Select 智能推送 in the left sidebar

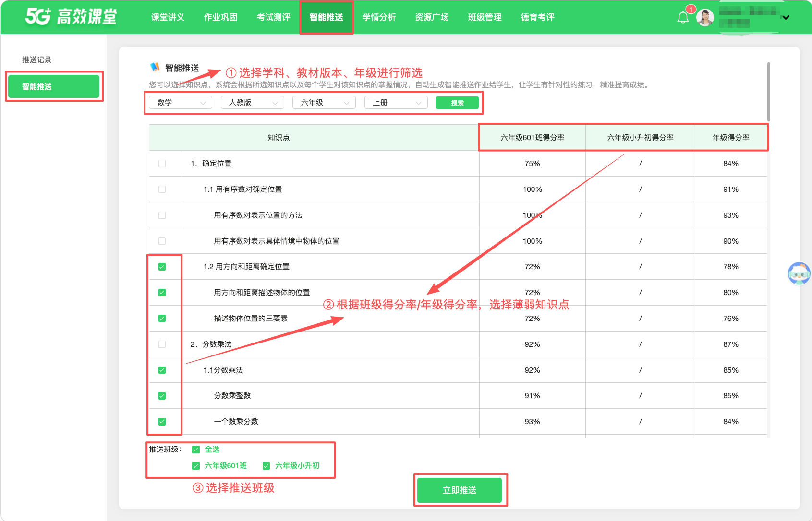tap(54, 86)
